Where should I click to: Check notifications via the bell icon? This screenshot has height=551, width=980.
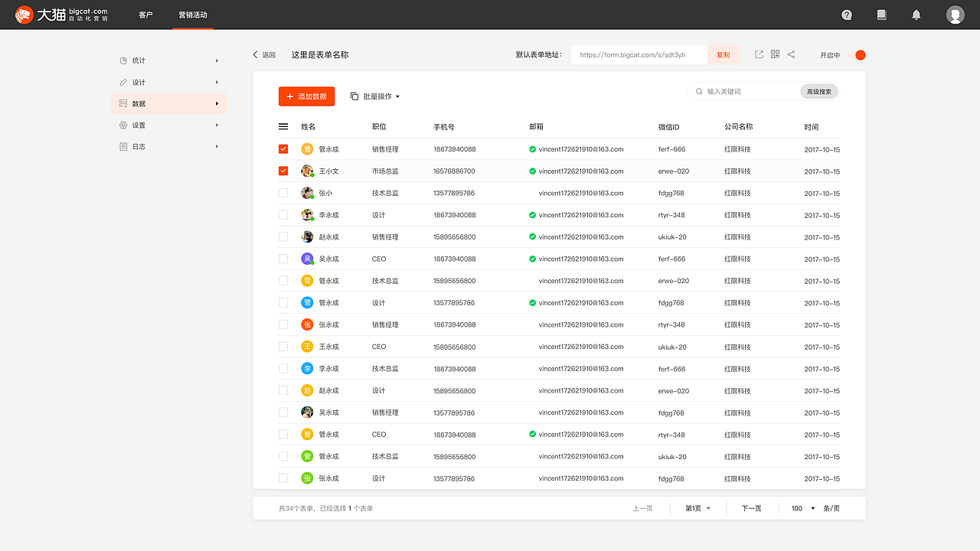916,15
